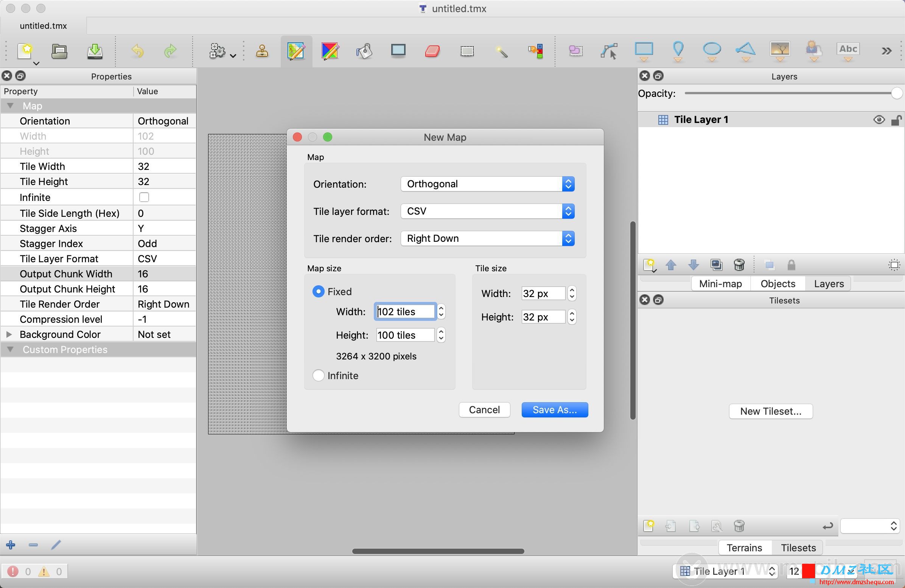This screenshot has width=905, height=588.
Task: Select the Bucket Fill tool
Action: point(364,51)
